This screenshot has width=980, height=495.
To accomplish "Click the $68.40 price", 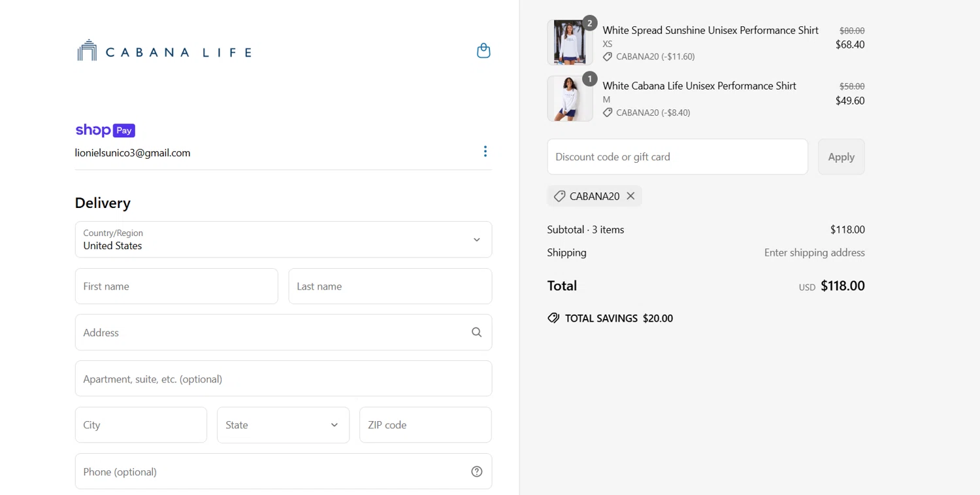I will [850, 44].
